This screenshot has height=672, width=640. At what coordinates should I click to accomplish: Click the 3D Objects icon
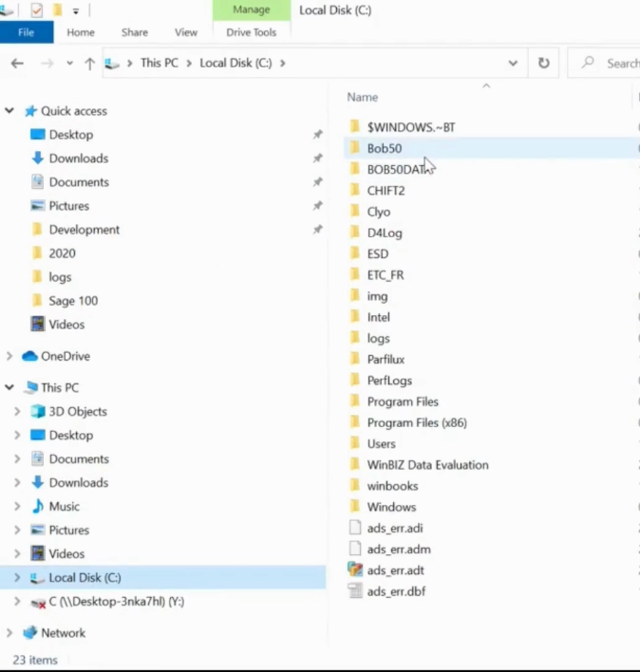coord(38,412)
